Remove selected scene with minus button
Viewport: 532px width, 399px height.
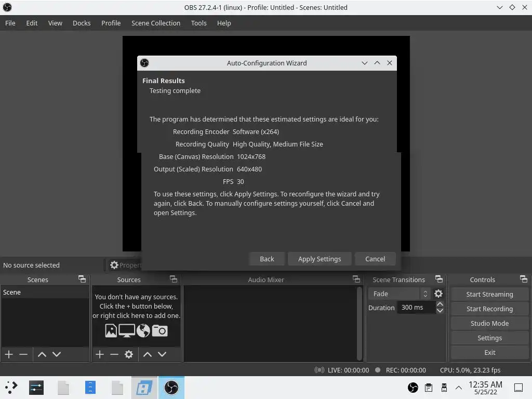23,354
